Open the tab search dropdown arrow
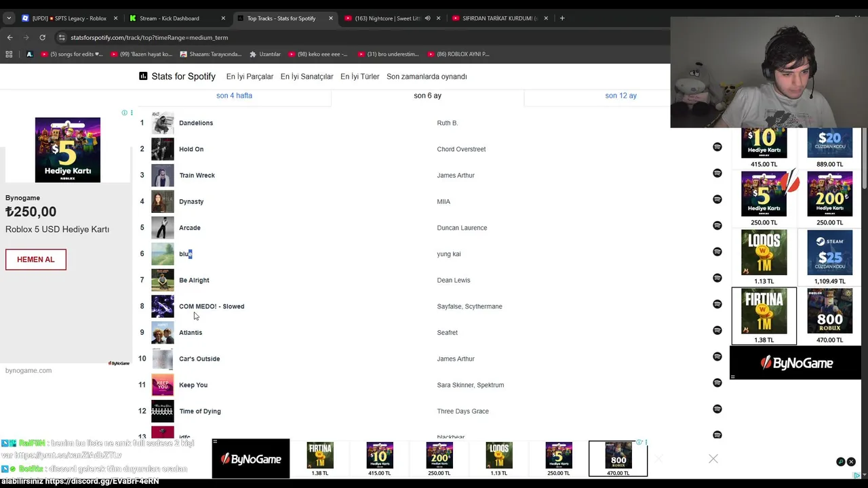The height and width of the screenshot is (488, 868). point(9,18)
